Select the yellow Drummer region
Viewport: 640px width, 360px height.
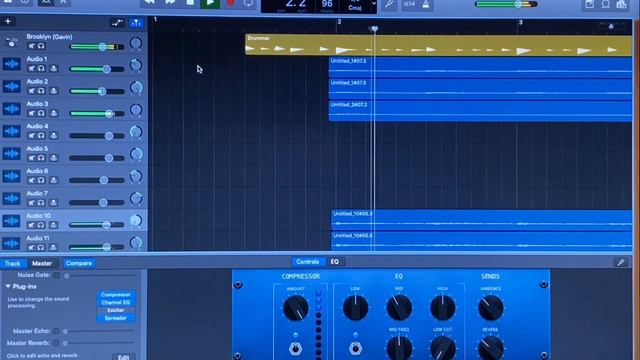438,45
